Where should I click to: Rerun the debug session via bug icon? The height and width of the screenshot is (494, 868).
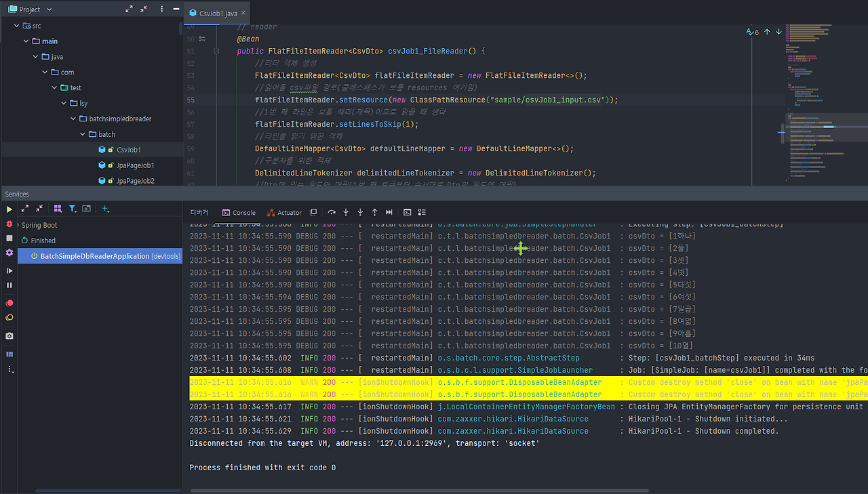9,224
